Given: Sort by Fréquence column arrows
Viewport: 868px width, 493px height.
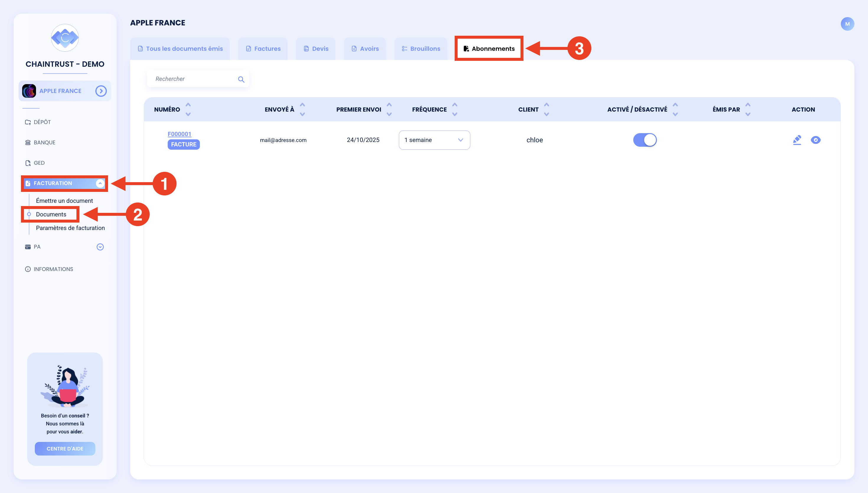Looking at the screenshot, I should click(x=455, y=109).
